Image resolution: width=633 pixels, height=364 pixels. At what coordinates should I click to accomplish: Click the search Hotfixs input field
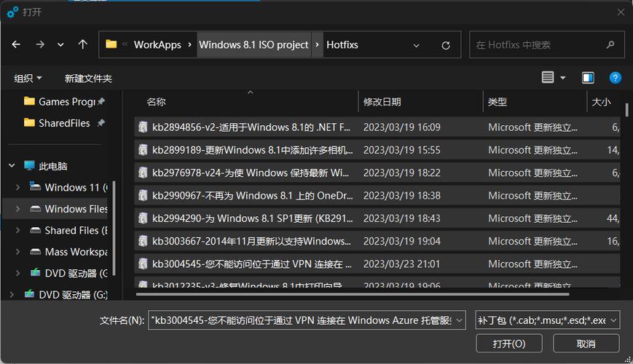tap(546, 45)
